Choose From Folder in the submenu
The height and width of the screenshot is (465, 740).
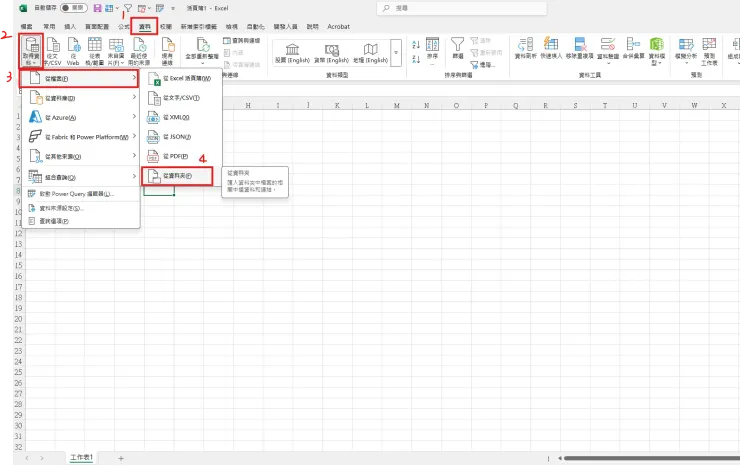[x=177, y=176]
